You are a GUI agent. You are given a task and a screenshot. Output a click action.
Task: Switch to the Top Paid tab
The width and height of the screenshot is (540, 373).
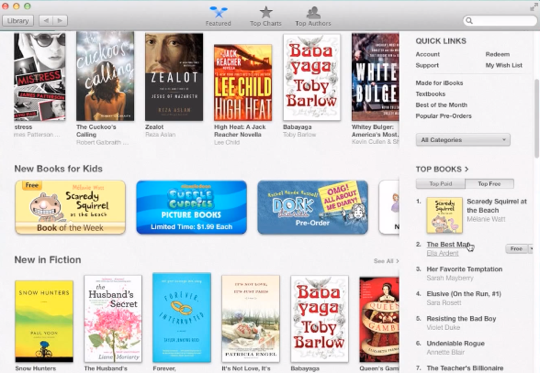[x=440, y=184]
